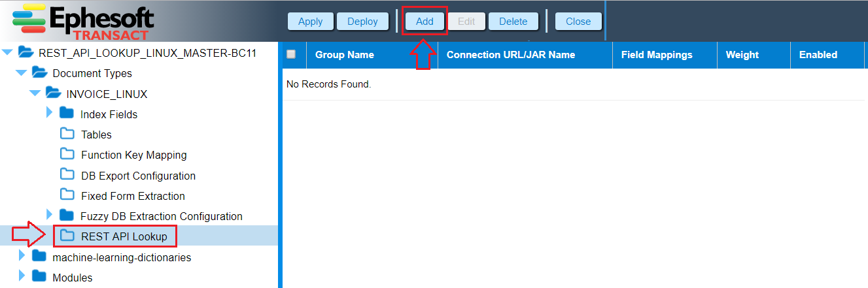Image resolution: width=868 pixels, height=288 pixels.
Task: Expand the Index Fields node
Action: (50, 114)
